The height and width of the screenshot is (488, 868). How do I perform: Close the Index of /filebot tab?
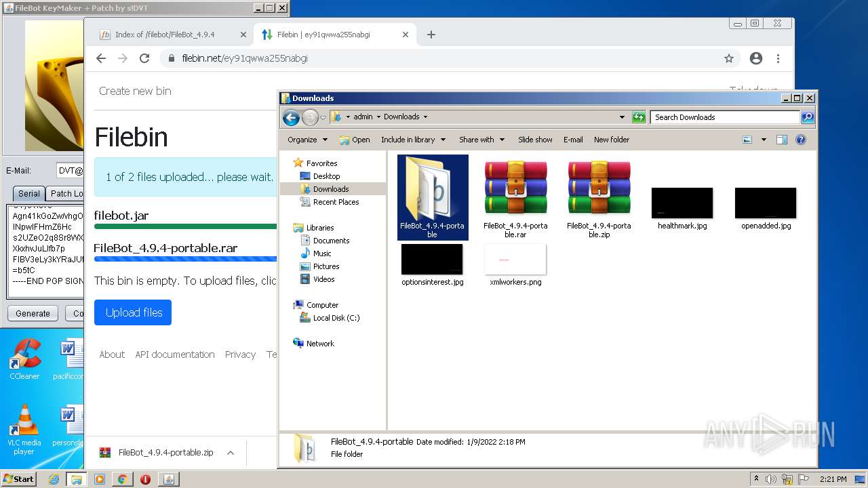pyautogui.click(x=243, y=35)
